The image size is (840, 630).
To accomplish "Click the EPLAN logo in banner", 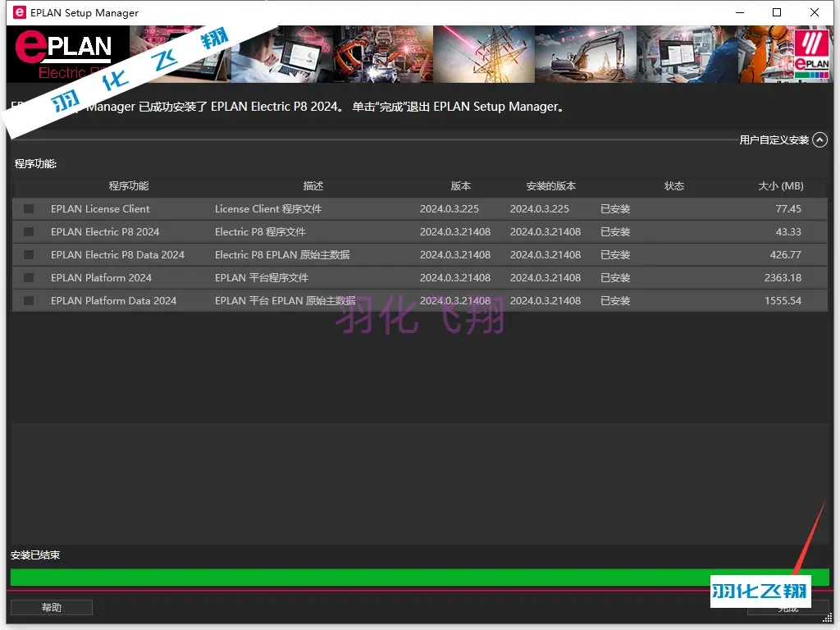I will 64,53.
